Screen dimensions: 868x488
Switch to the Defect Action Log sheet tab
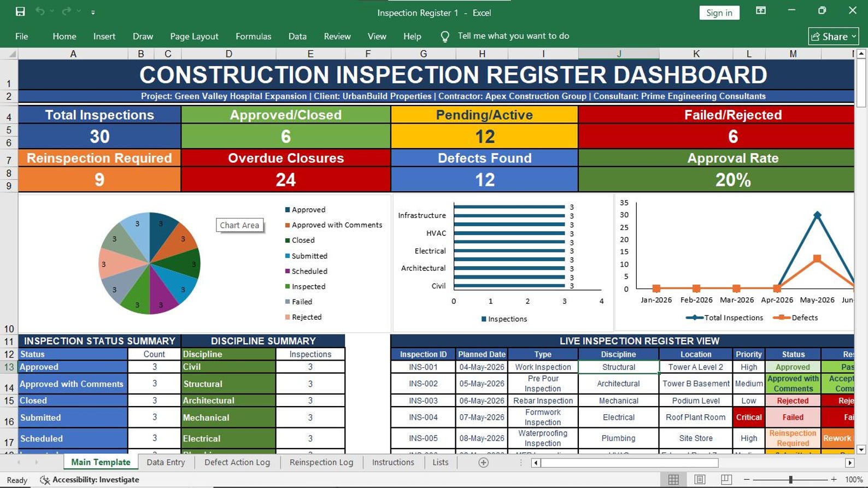point(237,462)
